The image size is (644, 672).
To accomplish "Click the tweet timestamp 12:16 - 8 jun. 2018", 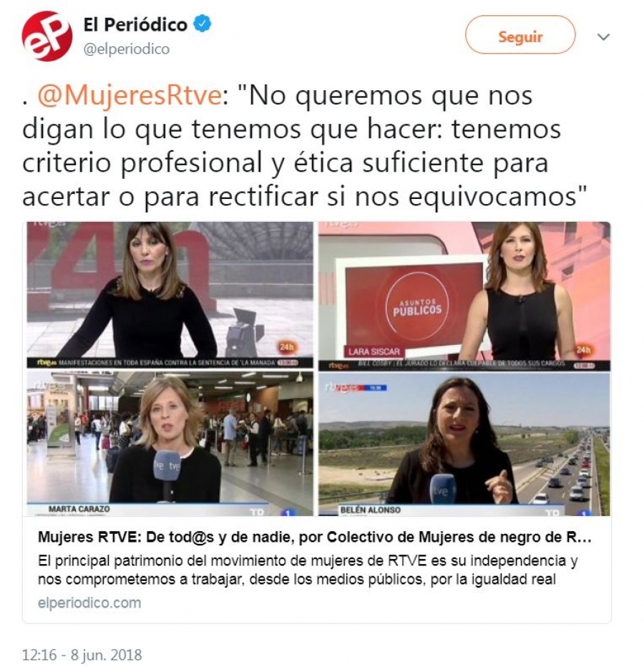I will point(82,655).
